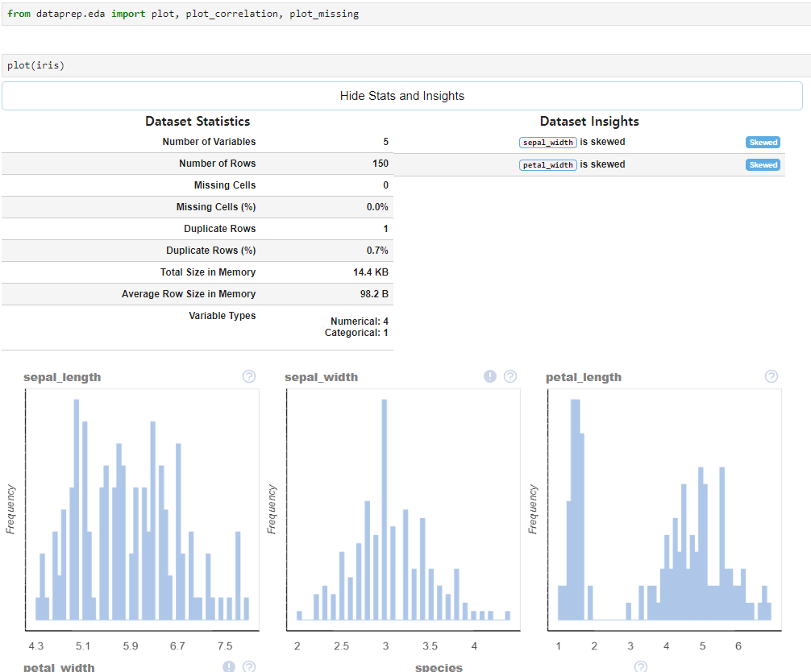Click the Duplicate Rows row label
The width and height of the screenshot is (811, 672).
pos(219,229)
